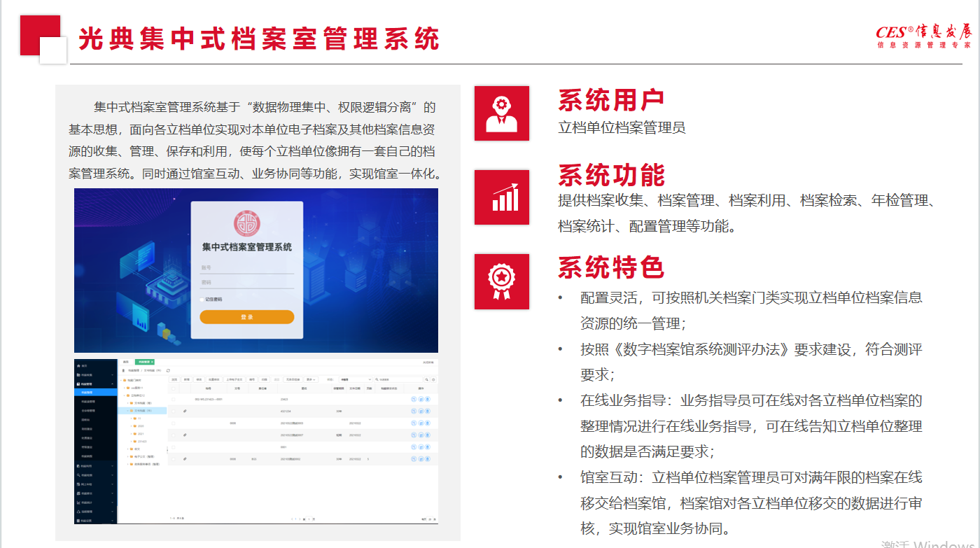Collapse the 立档单位12 tree node arrow
The height and width of the screenshot is (548, 980).
125,395
